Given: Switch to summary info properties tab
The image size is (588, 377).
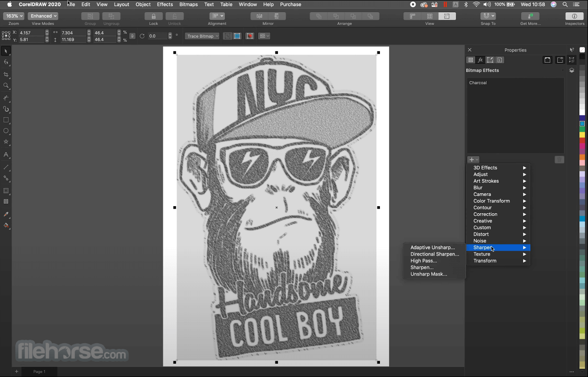Looking at the screenshot, I should pyautogui.click(x=500, y=60).
